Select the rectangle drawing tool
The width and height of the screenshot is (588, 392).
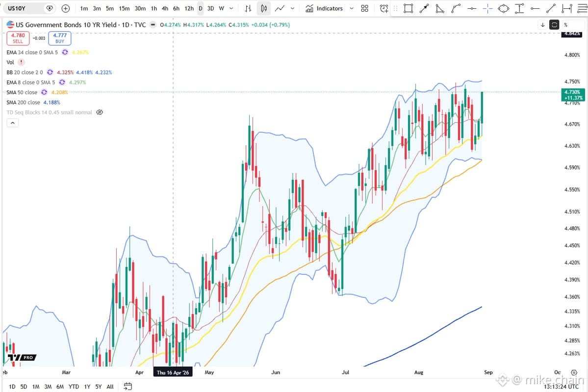pyautogui.click(x=409, y=8)
